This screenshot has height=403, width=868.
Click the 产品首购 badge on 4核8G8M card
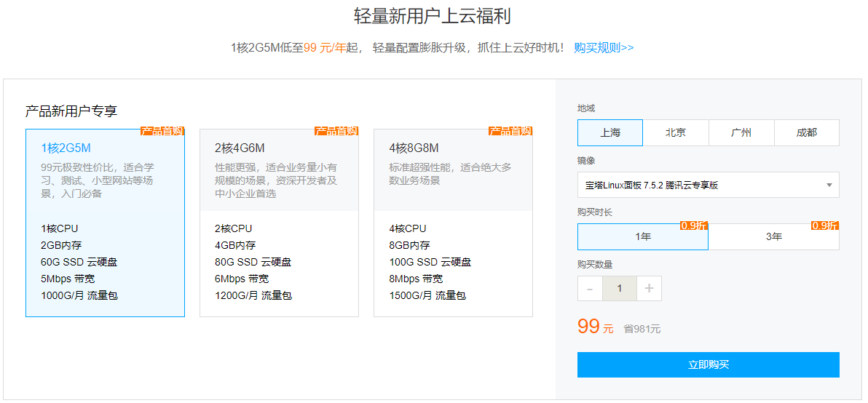pos(510,131)
